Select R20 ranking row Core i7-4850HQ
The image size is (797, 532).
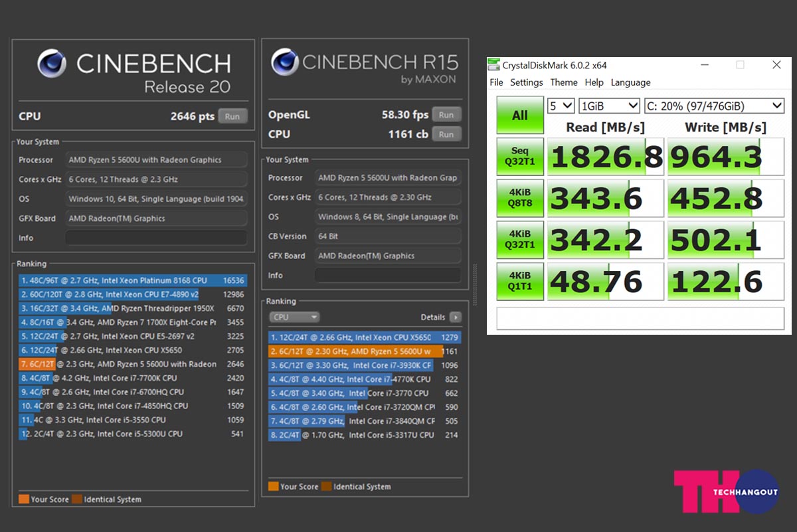pyautogui.click(x=133, y=406)
